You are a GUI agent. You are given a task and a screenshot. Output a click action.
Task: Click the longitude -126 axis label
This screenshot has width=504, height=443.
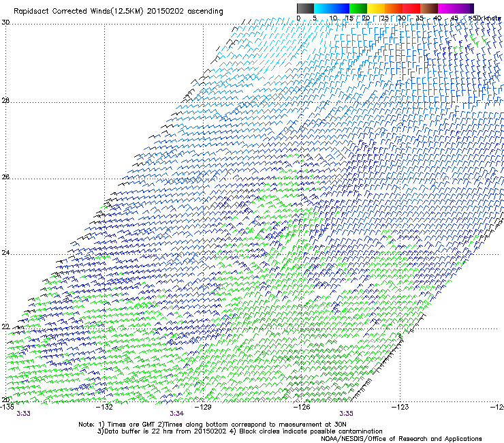302,407
